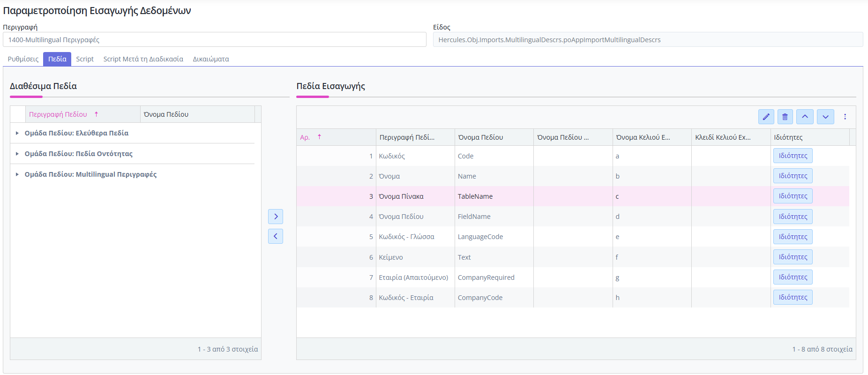The height and width of the screenshot is (375, 868).
Task: Open the three-dot more options menu
Action: (845, 117)
